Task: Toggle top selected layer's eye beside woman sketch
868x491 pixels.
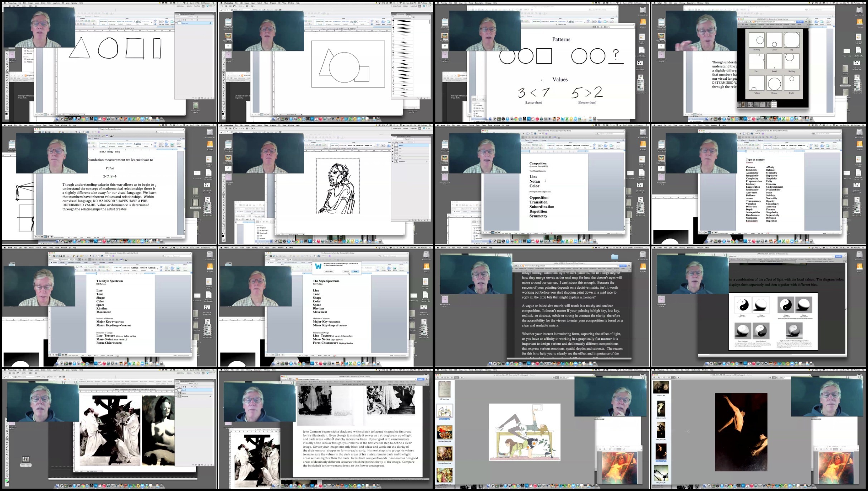Action: [393, 145]
